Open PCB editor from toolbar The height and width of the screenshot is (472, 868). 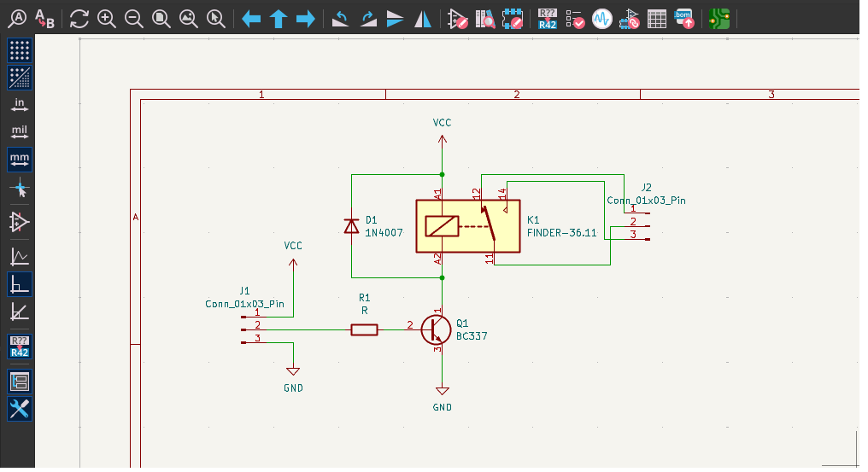pyautogui.click(x=719, y=18)
